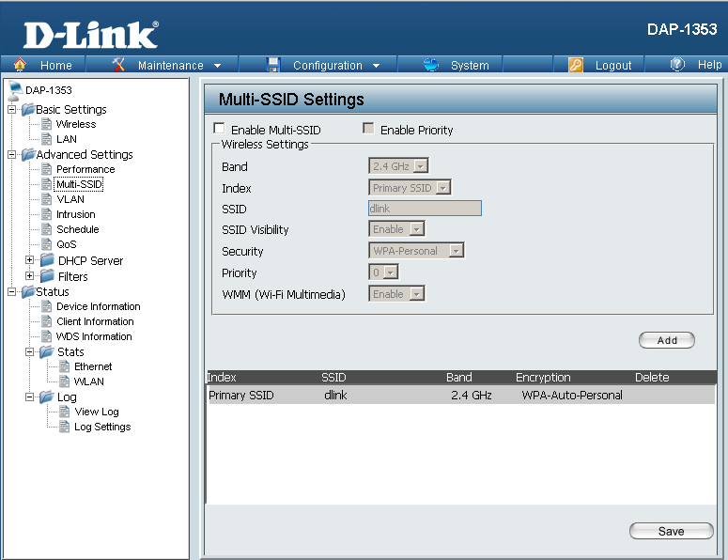Click the page icon beside Device Information

(46, 306)
